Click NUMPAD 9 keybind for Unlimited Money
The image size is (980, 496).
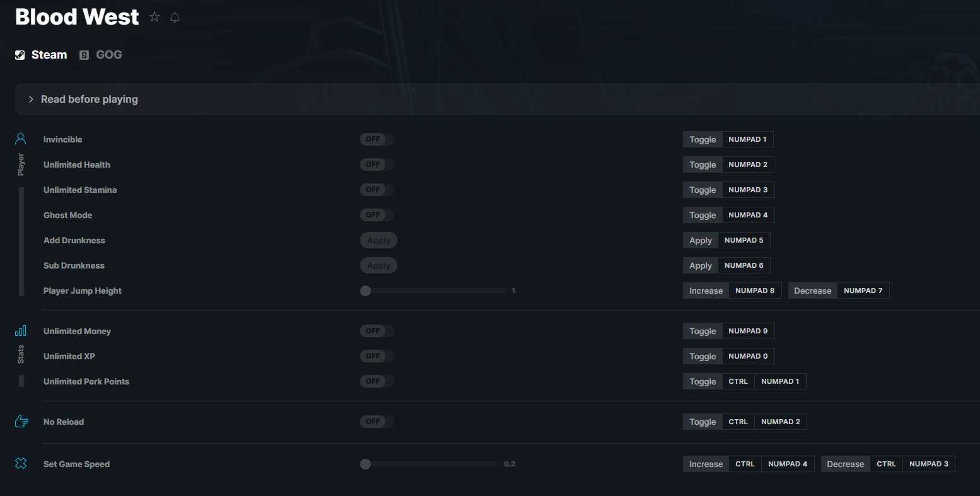click(x=748, y=331)
